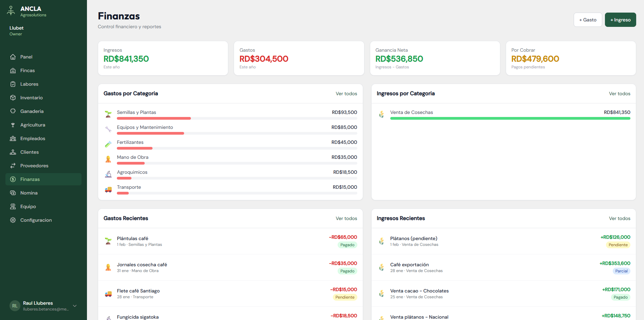Select Clientes in the sidebar
This screenshot has height=320, width=644.
[x=30, y=152]
